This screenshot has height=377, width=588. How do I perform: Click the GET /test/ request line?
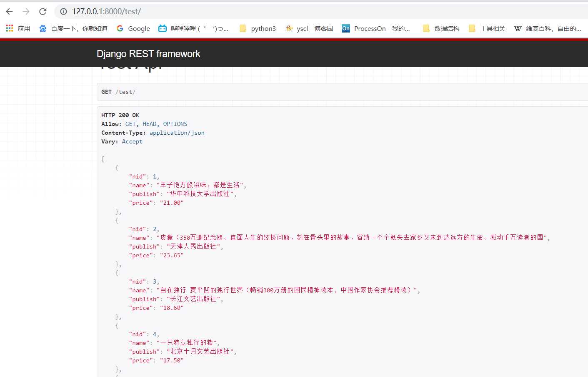[x=118, y=92]
